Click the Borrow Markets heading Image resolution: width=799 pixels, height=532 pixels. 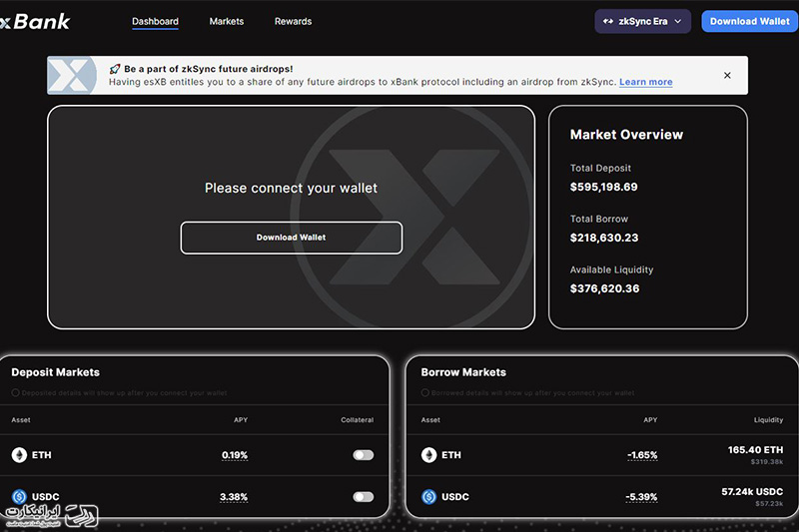tap(463, 372)
